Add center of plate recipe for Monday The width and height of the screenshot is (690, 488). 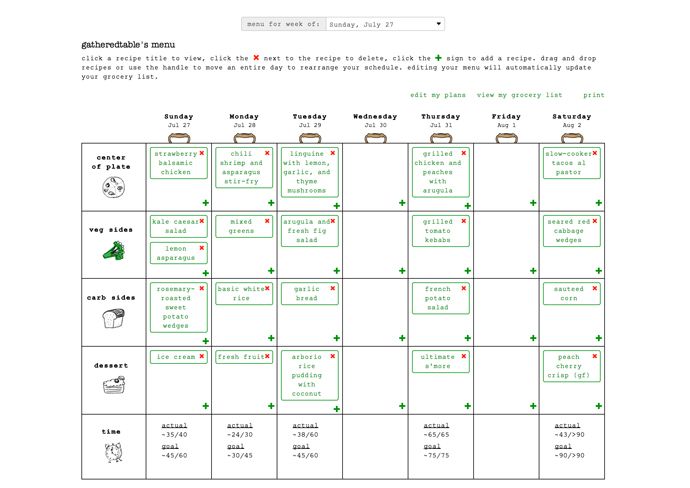(x=271, y=203)
